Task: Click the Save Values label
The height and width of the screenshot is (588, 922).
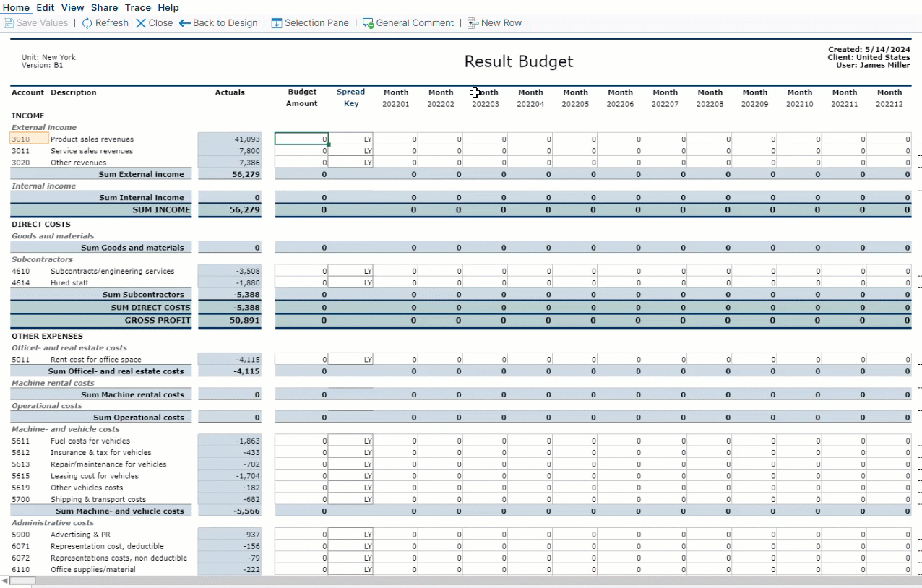Action: pos(42,23)
